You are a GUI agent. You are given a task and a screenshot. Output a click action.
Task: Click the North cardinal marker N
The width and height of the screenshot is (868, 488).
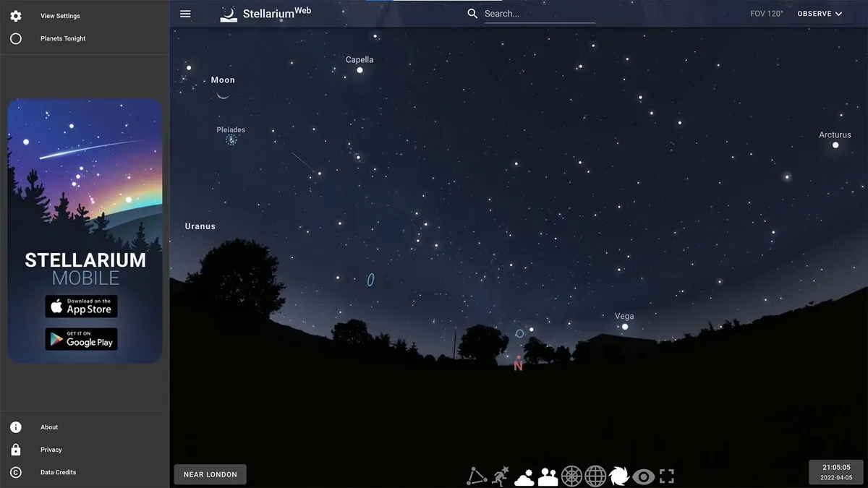(x=519, y=364)
